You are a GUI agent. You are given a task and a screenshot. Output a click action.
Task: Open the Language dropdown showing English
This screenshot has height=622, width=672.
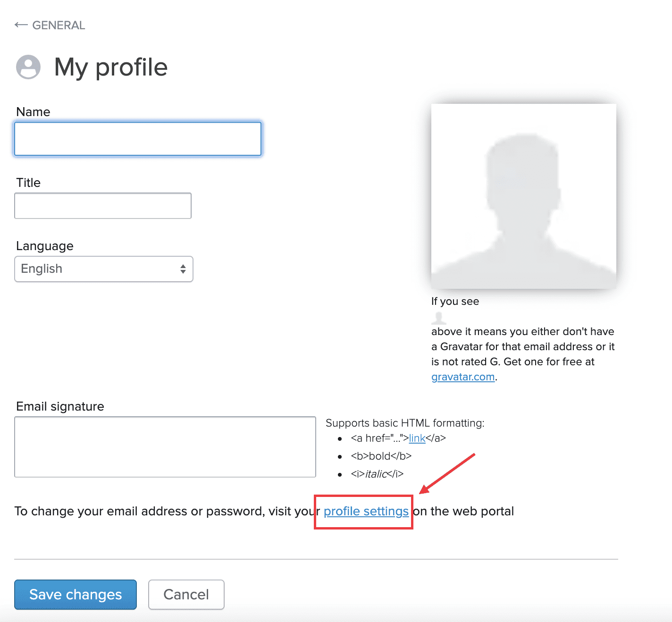click(x=104, y=269)
